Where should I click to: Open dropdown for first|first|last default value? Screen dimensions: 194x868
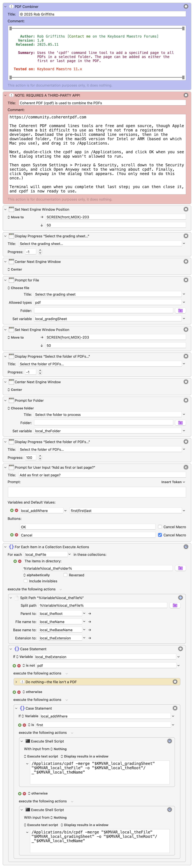(x=184, y=510)
